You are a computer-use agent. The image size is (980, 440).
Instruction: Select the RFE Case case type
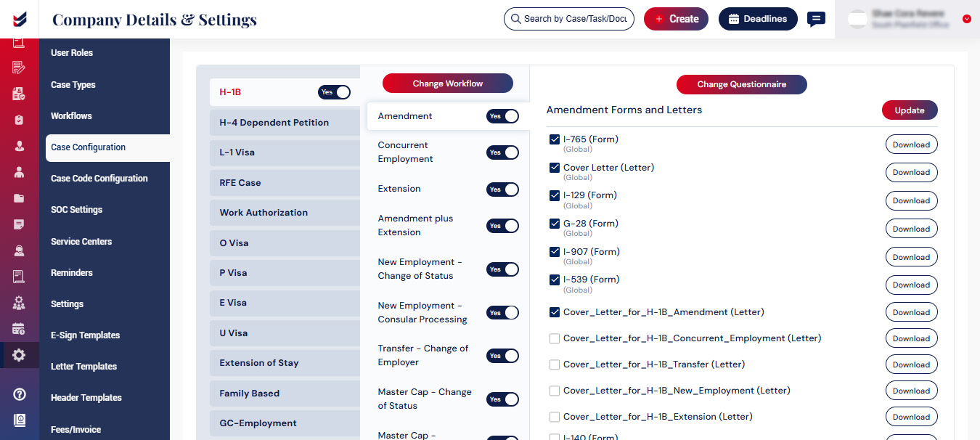[x=285, y=183]
